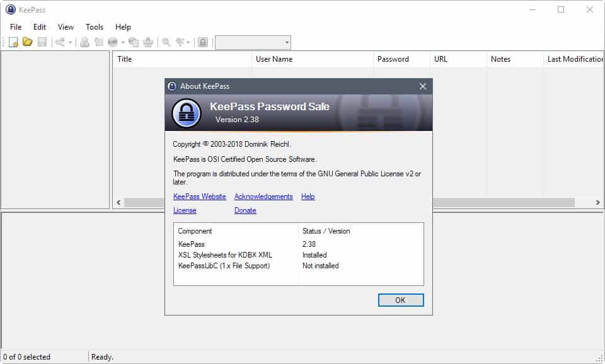
Task: Click the '0 of 0 selected' status text
Action: click(x=27, y=357)
